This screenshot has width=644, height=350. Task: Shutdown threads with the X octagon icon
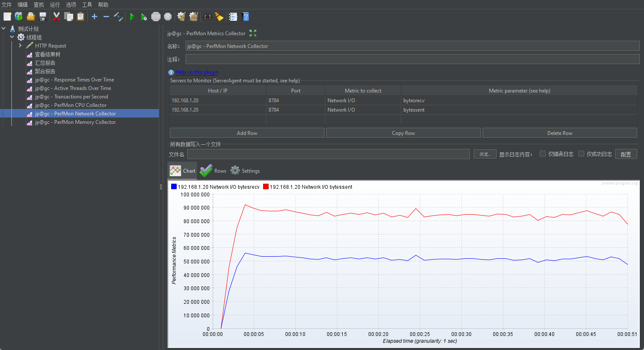(168, 17)
